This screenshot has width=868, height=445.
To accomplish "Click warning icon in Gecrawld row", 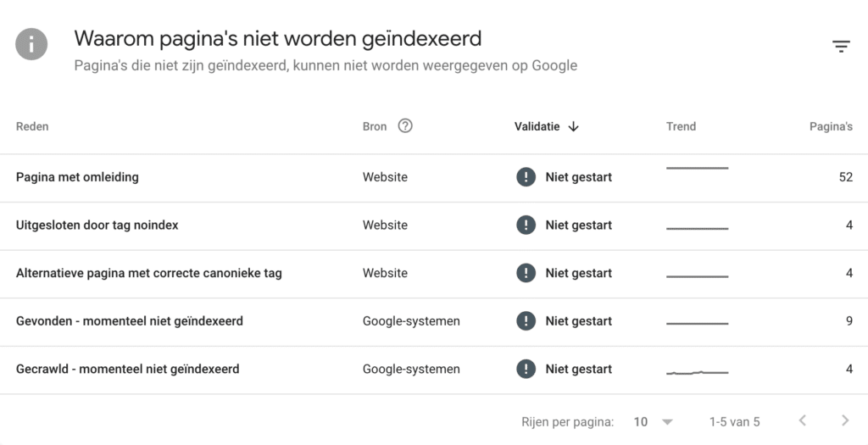I will [x=526, y=370].
